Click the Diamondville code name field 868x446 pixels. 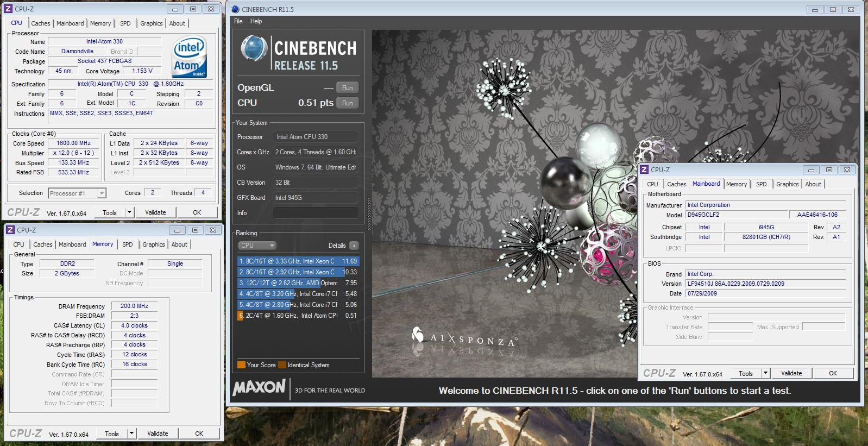77,51
